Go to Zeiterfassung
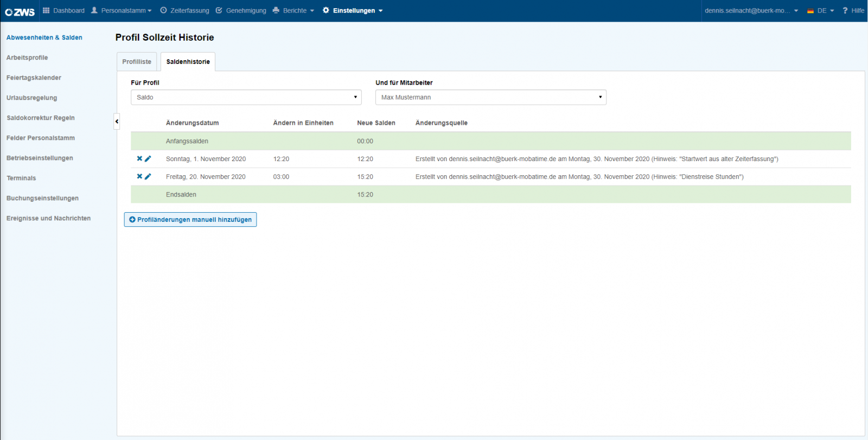Screen dimensions: 868x440 coord(184,10)
